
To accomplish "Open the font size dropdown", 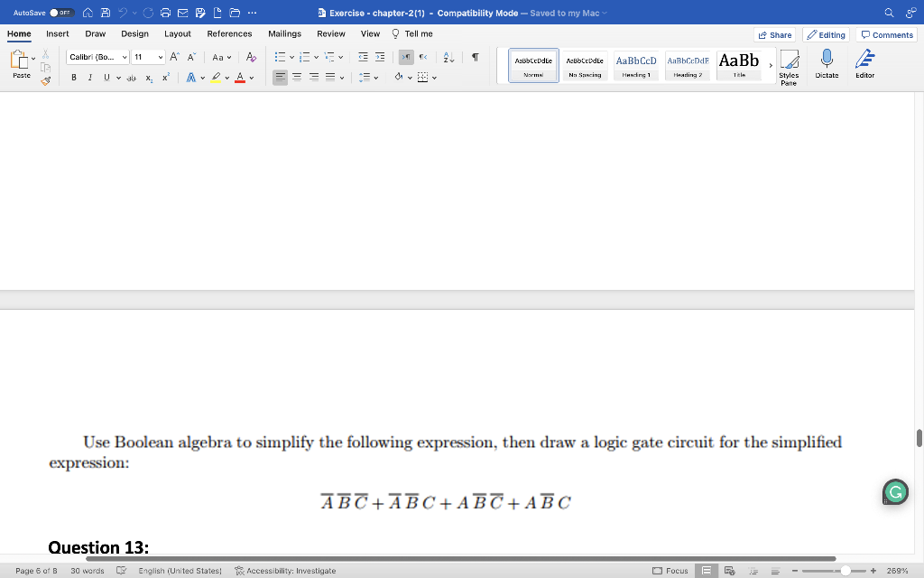I will tap(160, 57).
